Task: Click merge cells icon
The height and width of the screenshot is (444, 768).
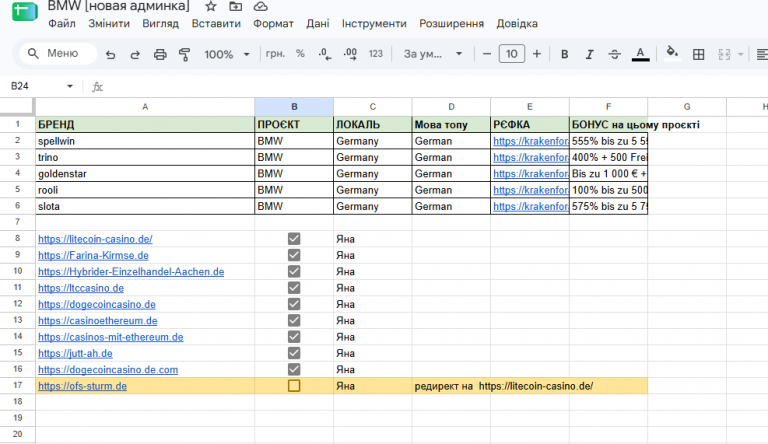Action: (724, 54)
